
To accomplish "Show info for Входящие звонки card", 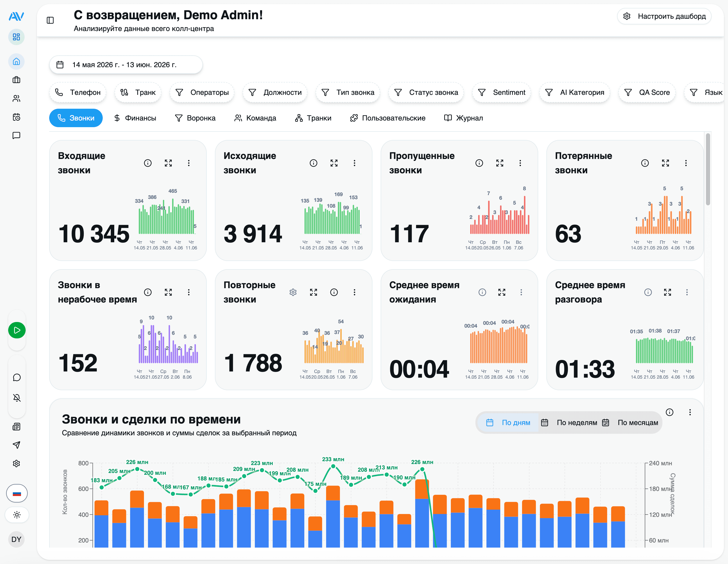I will tap(148, 163).
